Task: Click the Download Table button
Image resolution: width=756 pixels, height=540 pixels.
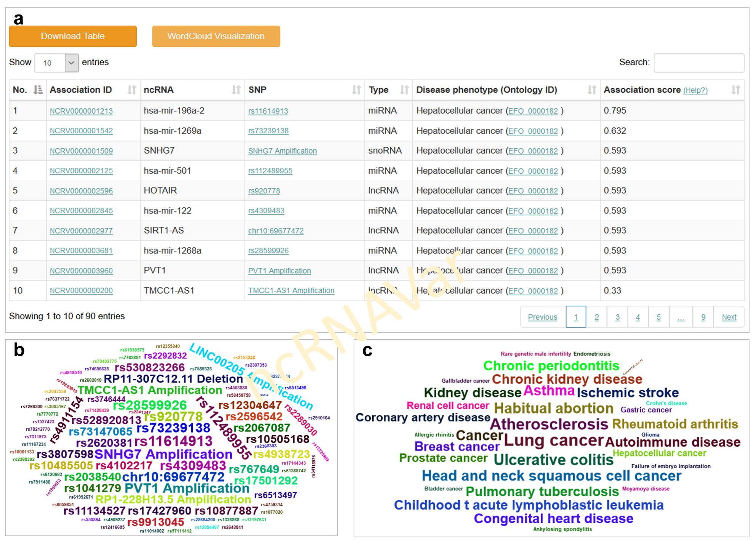Action: click(x=73, y=36)
